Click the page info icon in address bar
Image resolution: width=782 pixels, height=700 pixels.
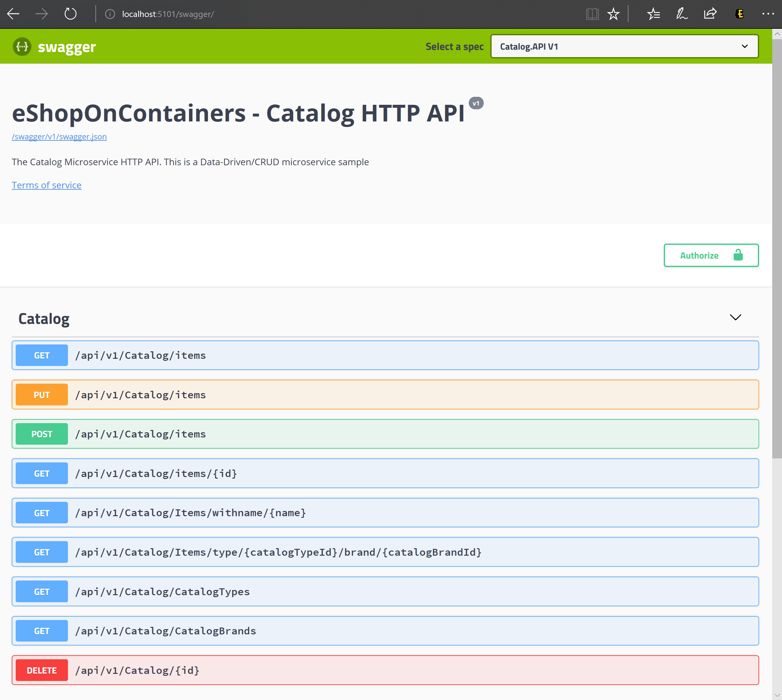110,14
